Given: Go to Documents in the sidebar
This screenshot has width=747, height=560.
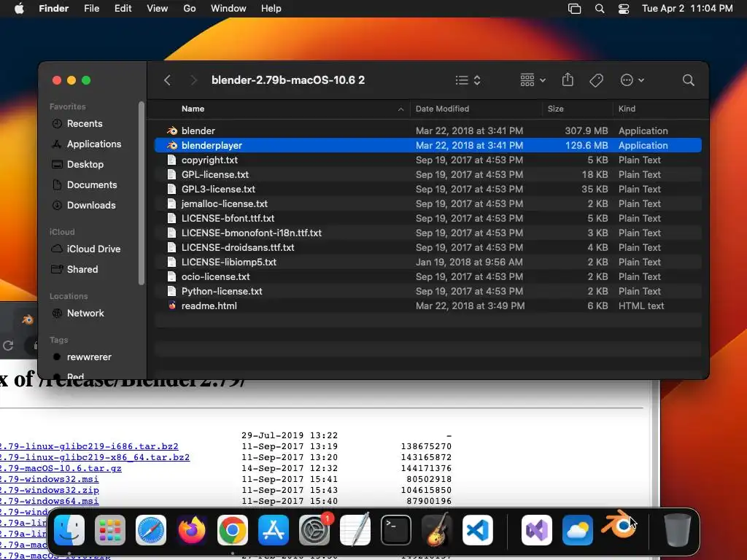Looking at the screenshot, I should (x=92, y=184).
